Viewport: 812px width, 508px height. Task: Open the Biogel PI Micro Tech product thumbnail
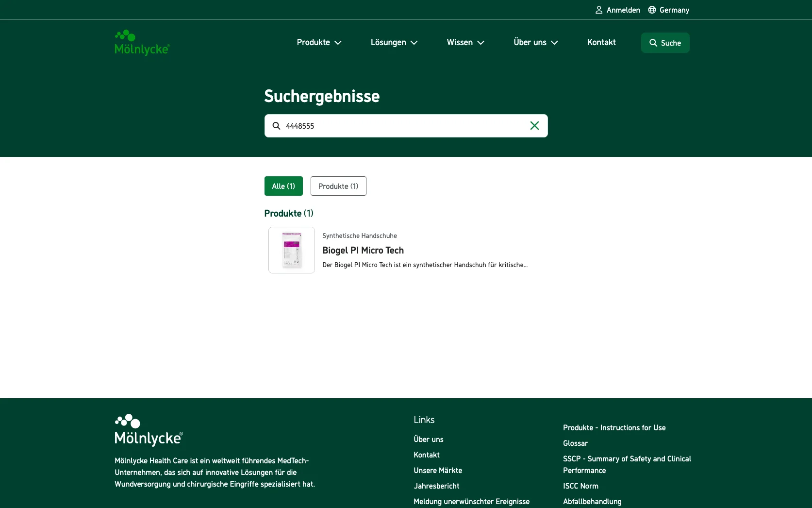pos(292,250)
